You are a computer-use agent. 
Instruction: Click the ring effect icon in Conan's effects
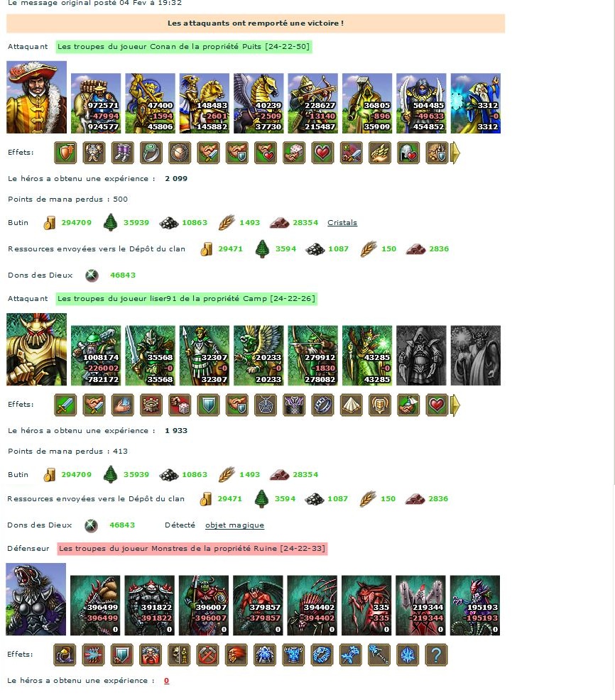click(x=151, y=153)
